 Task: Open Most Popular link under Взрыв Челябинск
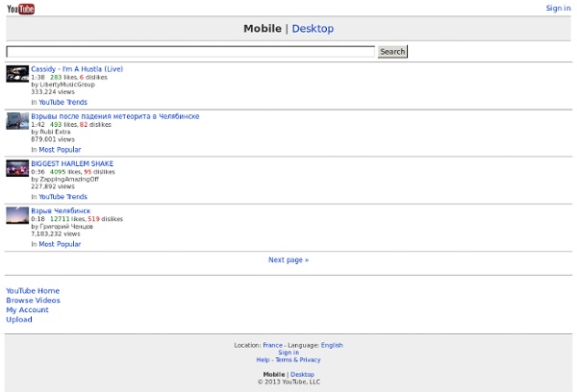tap(60, 244)
